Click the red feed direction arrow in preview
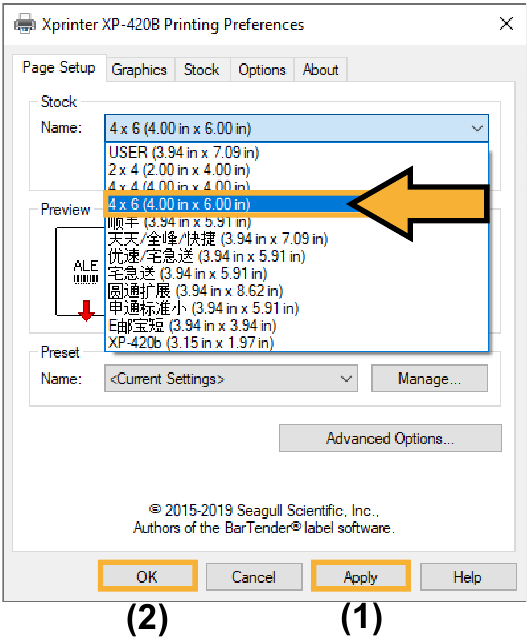Screen dimensions: 528x637 (x=86, y=311)
